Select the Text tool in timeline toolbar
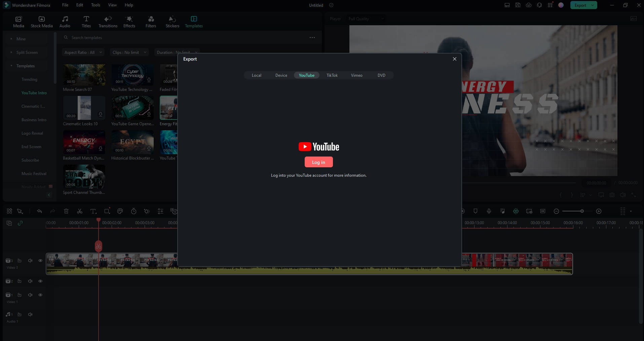 [x=93, y=211]
